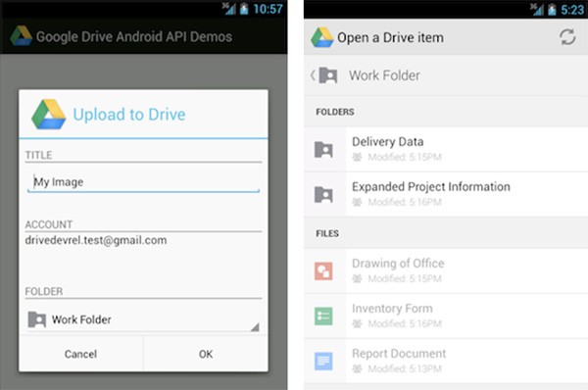Click the Work Folder icon in upload dialog
This screenshot has height=390, width=588.
pos(37,319)
